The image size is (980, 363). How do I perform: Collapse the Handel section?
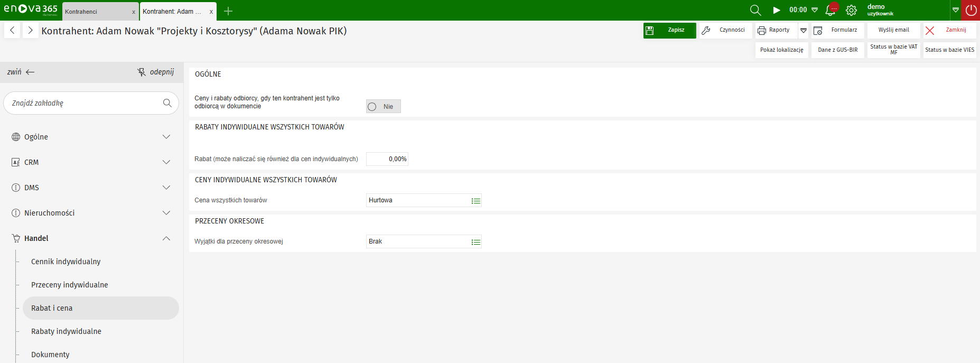166,238
